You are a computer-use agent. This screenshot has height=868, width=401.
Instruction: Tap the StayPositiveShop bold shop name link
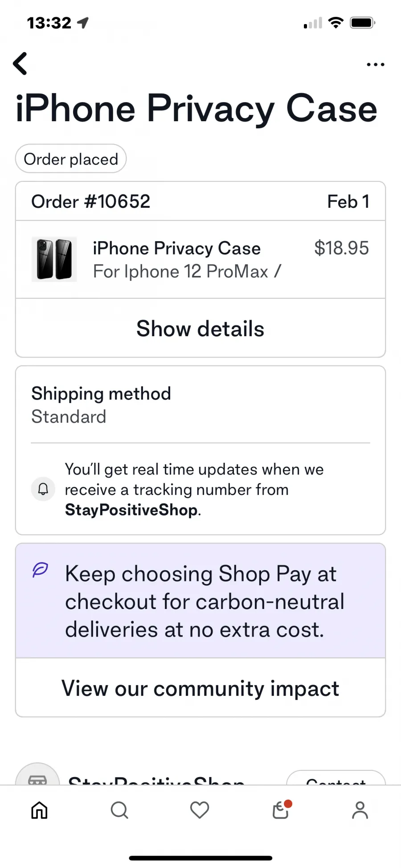131,510
